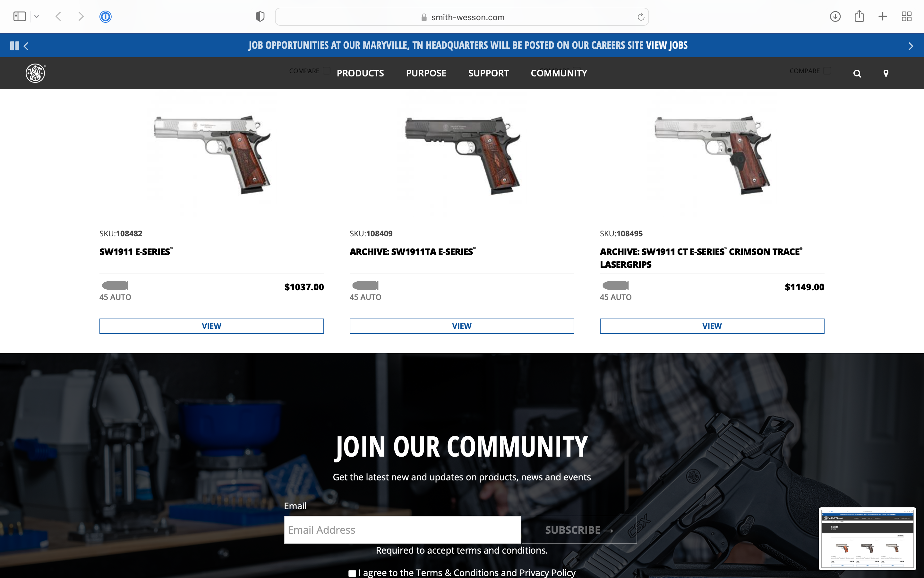Focus the Email Address input field
The width and height of the screenshot is (924, 578).
tap(402, 530)
